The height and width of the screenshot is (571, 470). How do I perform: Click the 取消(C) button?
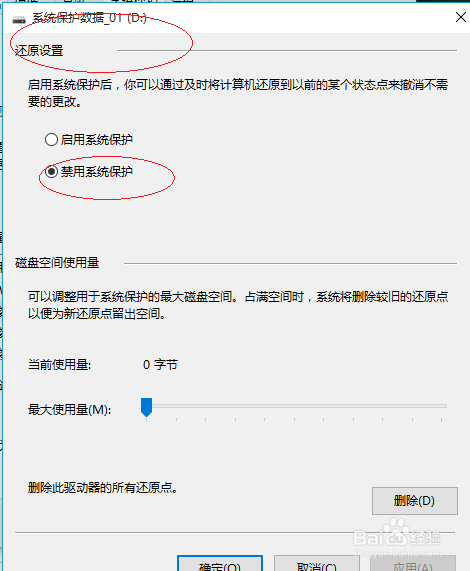click(316, 564)
